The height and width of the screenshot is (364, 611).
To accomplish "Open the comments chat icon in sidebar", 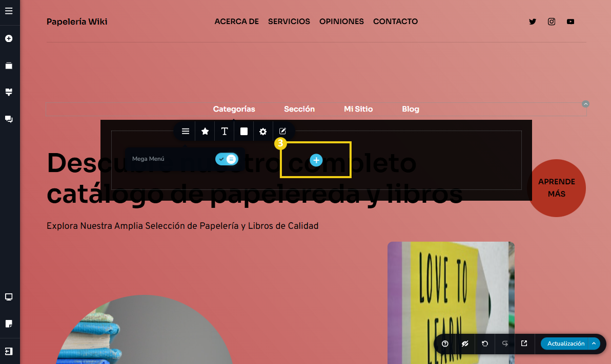I will pyautogui.click(x=9, y=119).
